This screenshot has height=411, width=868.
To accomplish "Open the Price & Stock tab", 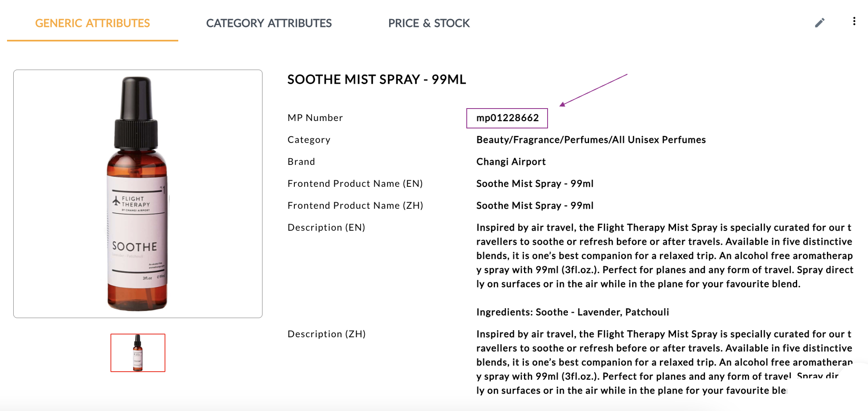I will click(x=429, y=23).
